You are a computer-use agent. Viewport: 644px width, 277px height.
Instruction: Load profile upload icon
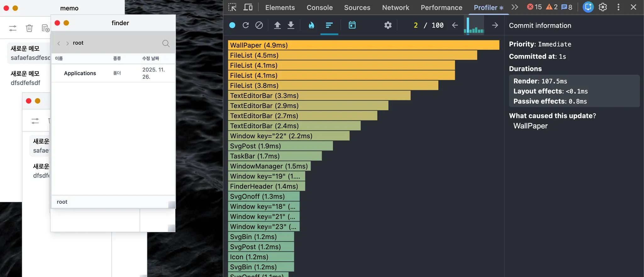click(x=277, y=25)
